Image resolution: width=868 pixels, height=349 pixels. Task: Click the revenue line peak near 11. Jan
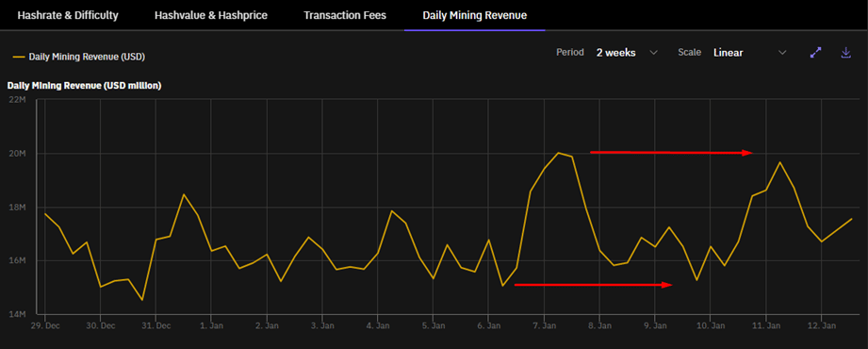coord(780,162)
